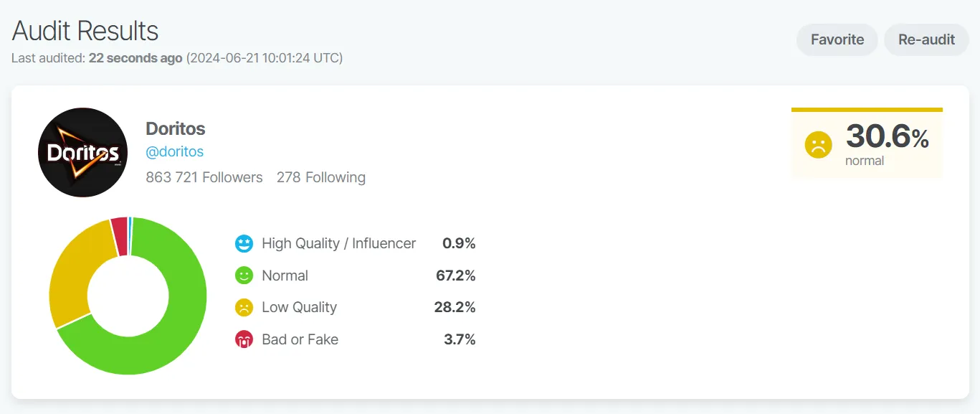The width and height of the screenshot is (980, 414).
Task: Click the 278 Following count
Action: click(320, 177)
